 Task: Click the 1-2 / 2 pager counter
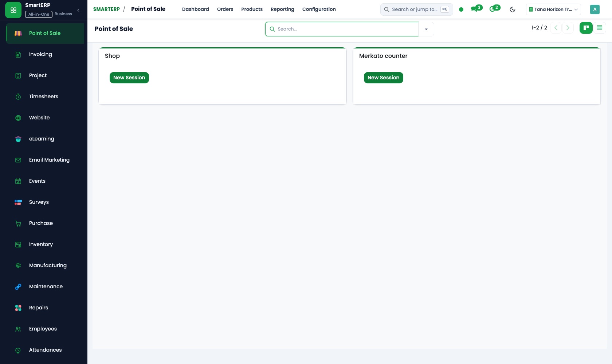[539, 28]
